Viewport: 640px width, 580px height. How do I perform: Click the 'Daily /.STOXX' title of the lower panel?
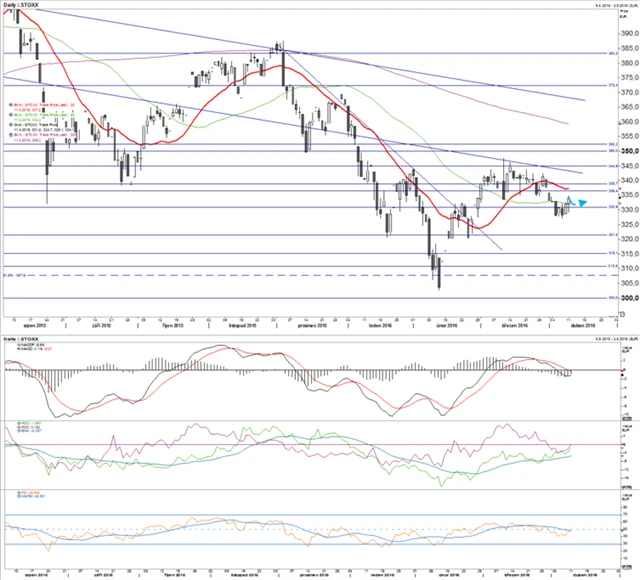coord(21,339)
